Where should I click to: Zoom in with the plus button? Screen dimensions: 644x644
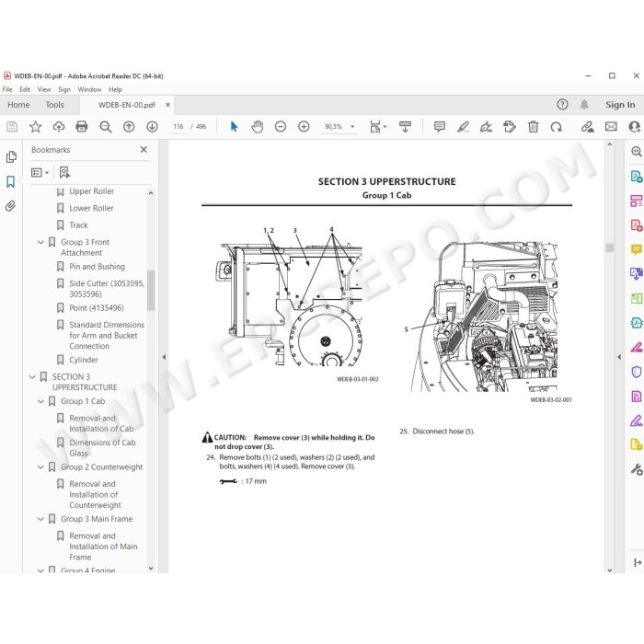click(304, 127)
